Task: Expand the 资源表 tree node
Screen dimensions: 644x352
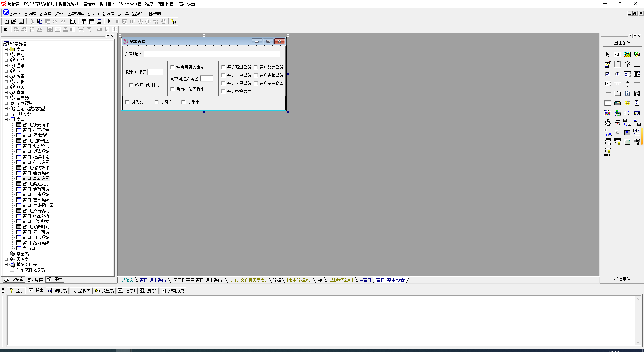Action: (6, 259)
